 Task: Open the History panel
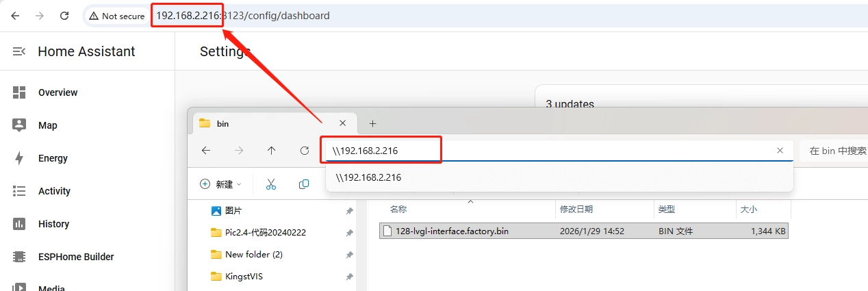coord(53,224)
